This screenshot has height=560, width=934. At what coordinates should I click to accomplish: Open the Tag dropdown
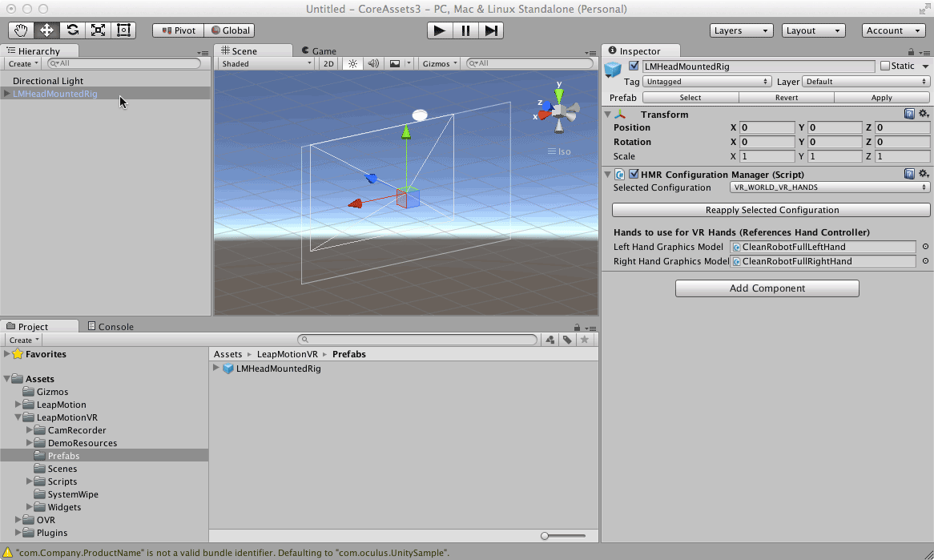pos(707,82)
